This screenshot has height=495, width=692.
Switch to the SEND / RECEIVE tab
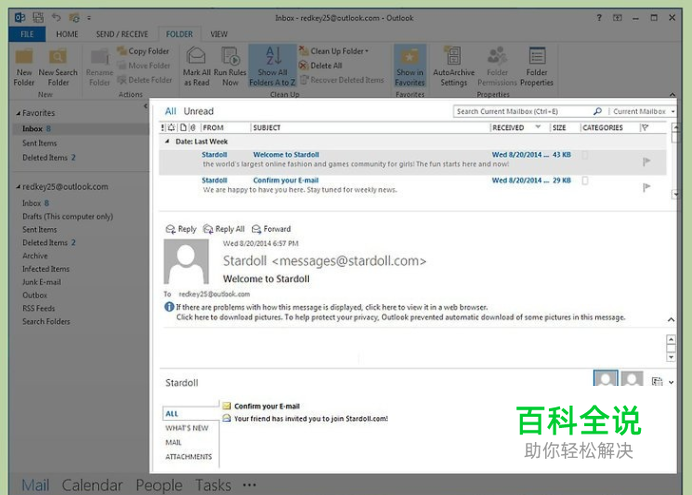(x=122, y=34)
